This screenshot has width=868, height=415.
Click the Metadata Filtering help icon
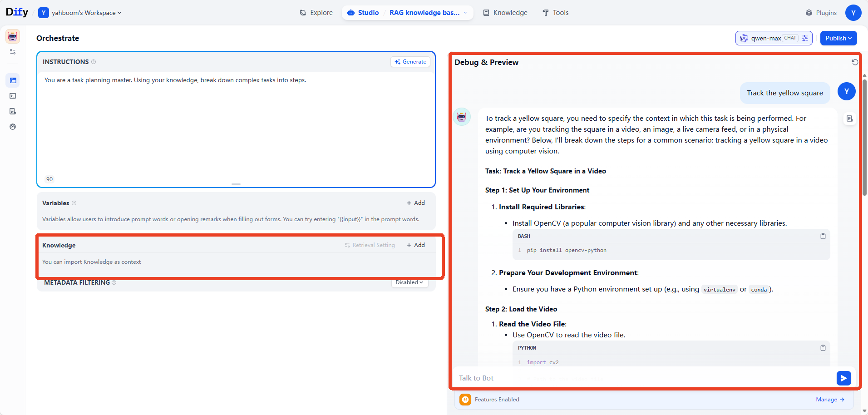(x=114, y=282)
